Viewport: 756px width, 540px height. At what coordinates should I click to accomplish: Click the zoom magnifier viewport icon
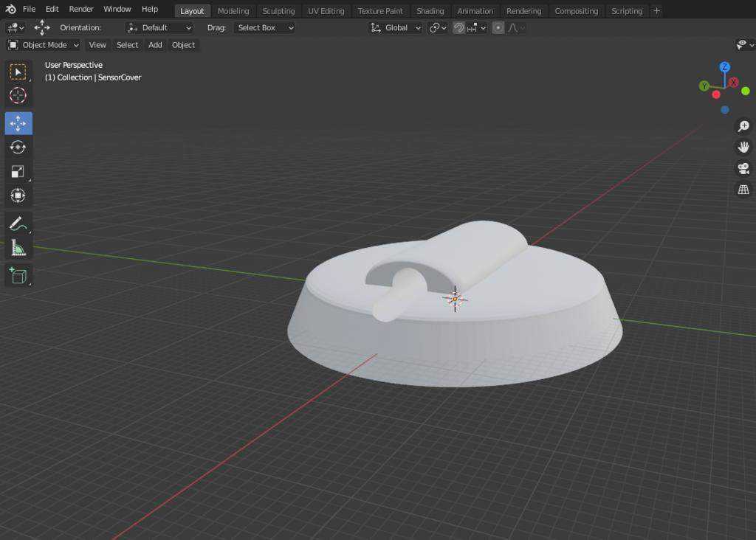tap(743, 126)
